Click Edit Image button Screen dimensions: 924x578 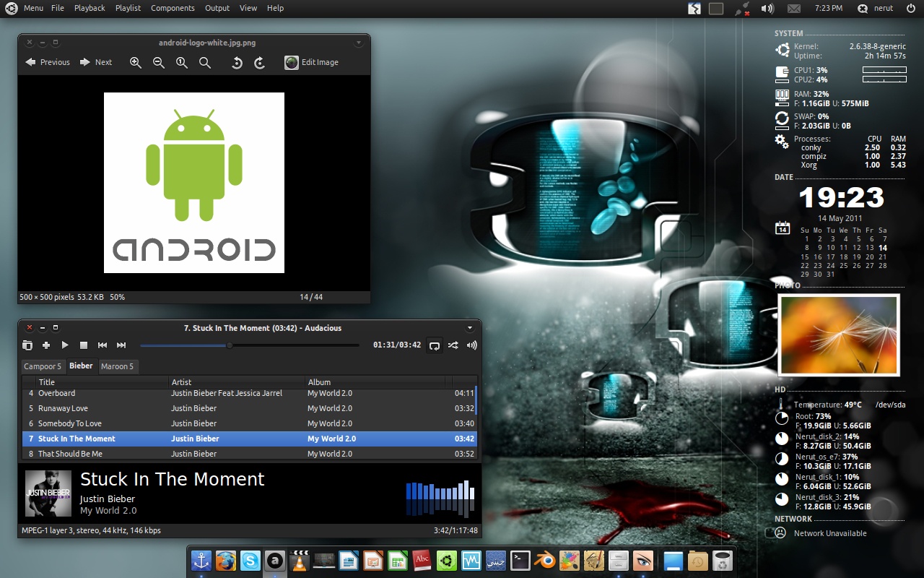click(x=312, y=62)
